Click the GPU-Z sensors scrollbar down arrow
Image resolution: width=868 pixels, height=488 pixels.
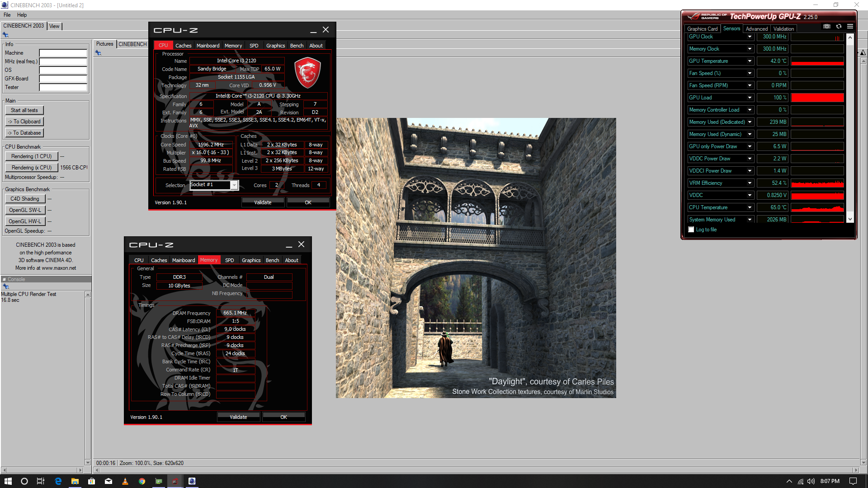point(850,219)
